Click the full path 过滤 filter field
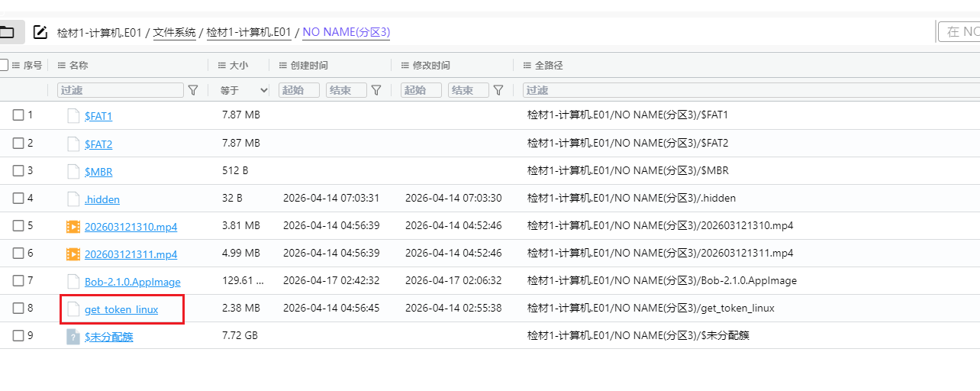Screen dimensions: 980x391 pyautogui.click(x=748, y=90)
